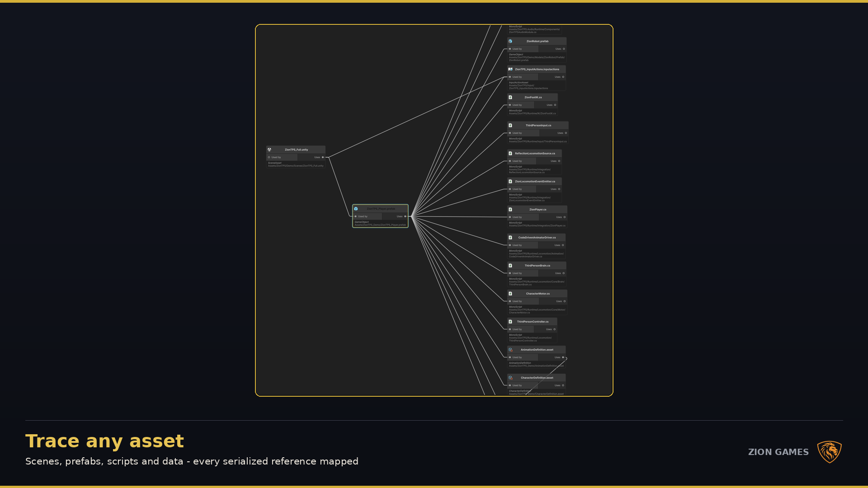
Task: Click the Used by port on ZionRobot.prefab node
Action: point(510,49)
